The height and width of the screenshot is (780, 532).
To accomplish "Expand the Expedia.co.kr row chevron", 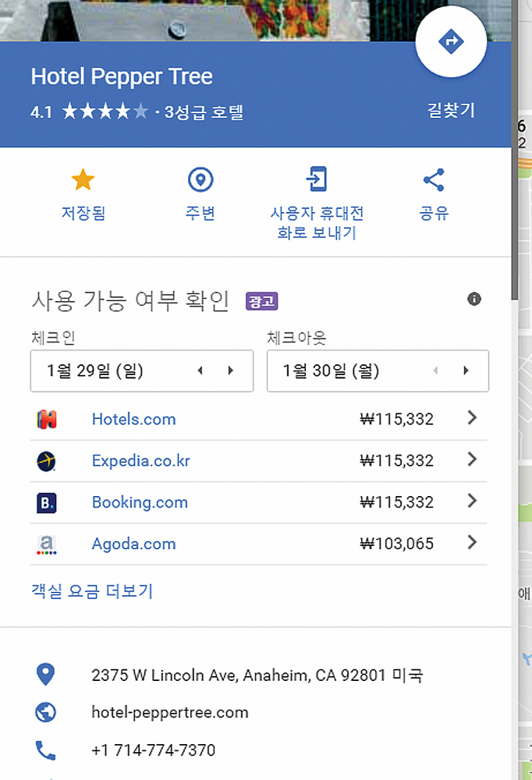I will tap(472, 459).
